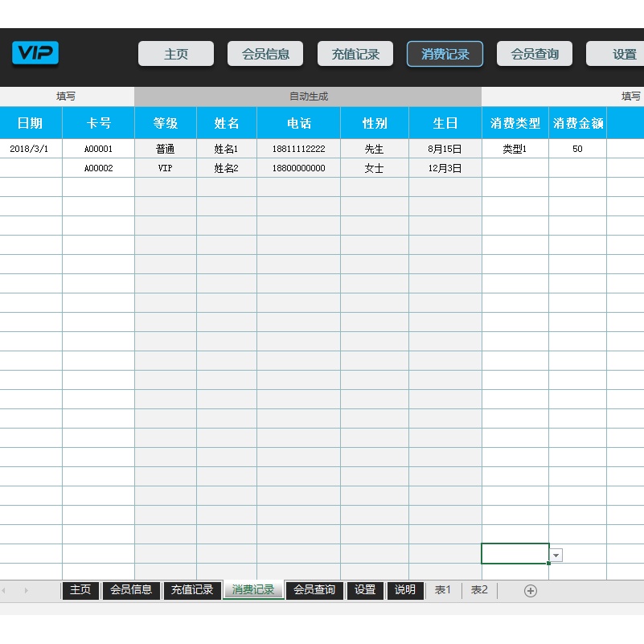The image size is (644, 644).
Task: Open the 主页 navigation button
Action: 176,54
